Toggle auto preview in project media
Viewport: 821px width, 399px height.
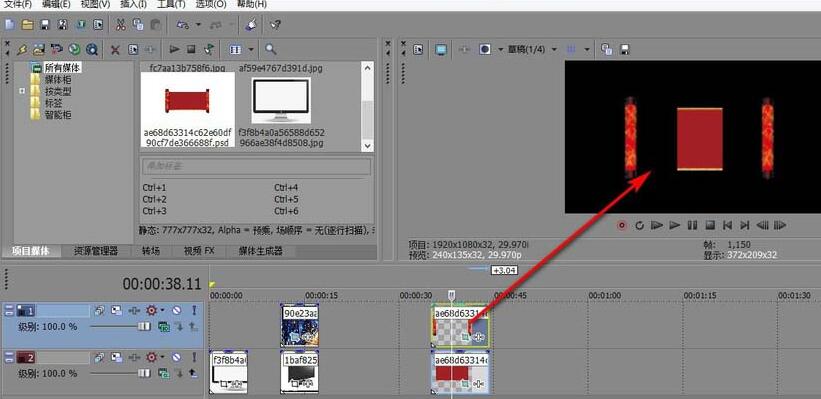(208, 49)
